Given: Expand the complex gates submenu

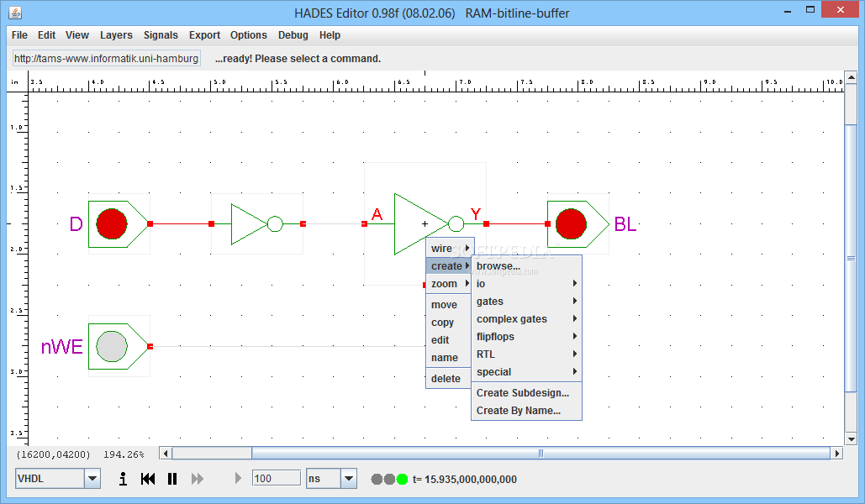Looking at the screenshot, I should pos(526,318).
